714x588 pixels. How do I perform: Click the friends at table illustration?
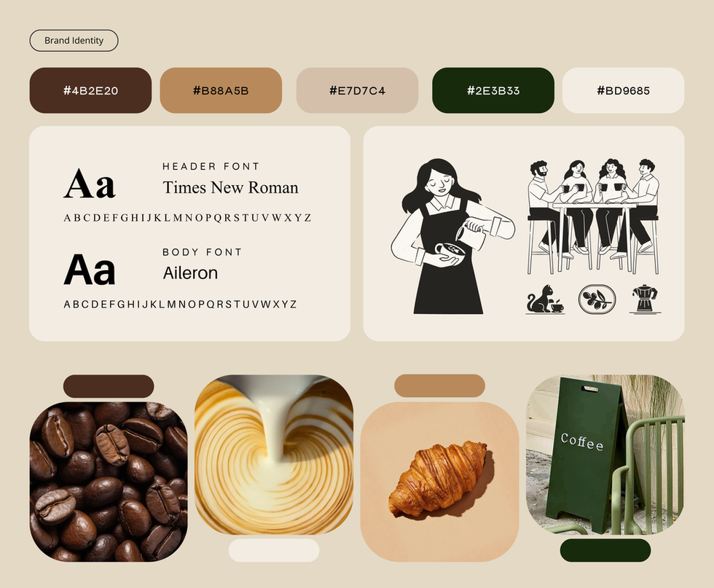(x=593, y=217)
